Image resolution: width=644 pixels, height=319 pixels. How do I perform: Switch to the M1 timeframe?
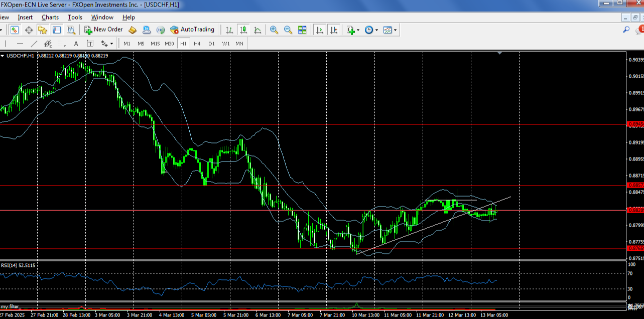tap(127, 44)
